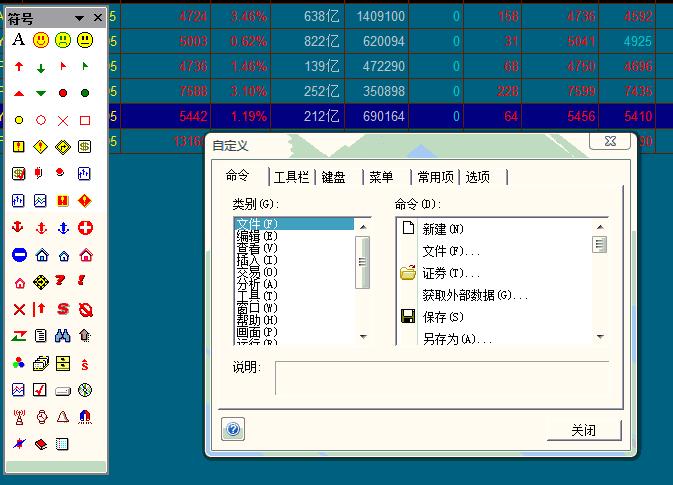Open the 符号 panel dropdown arrow
673x485 pixels.
click(79, 18)
